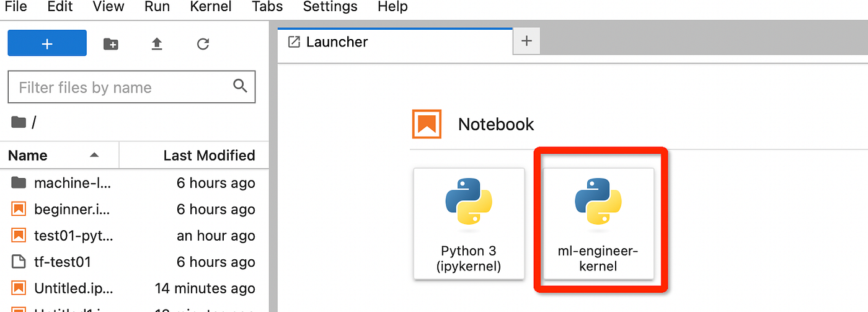This screenshot has height=312, width=868.
Task: Click the search magnifier icon in the filter box
Action: click(x=240, y=86)
